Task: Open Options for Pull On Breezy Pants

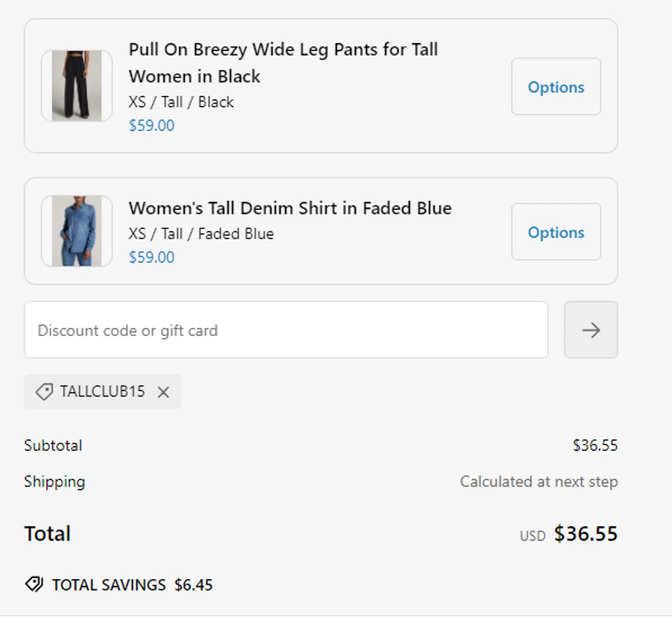Action: click(556, 87)
